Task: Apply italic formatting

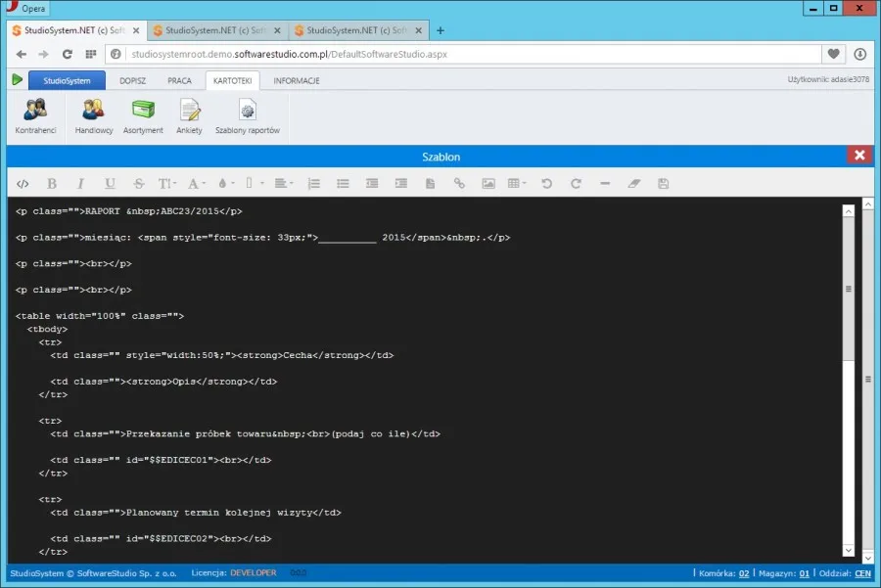Action: click(80, 184)
